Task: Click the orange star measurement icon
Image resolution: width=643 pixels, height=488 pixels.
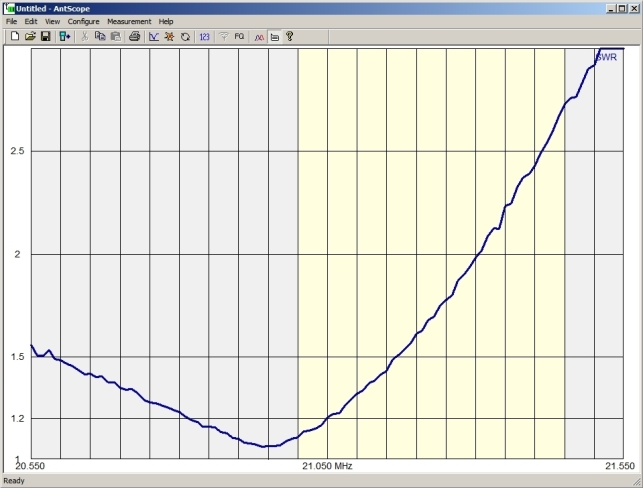Action: (169, 36)
